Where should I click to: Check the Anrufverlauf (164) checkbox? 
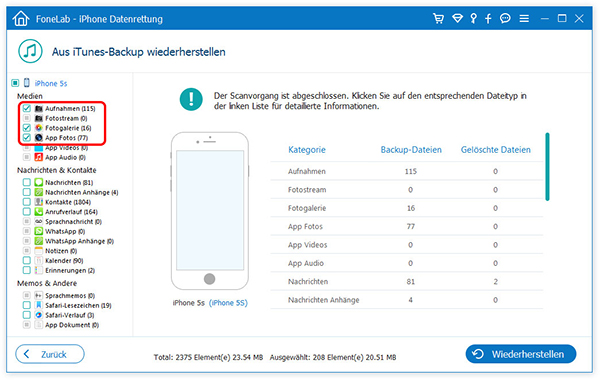pos(27,212)
